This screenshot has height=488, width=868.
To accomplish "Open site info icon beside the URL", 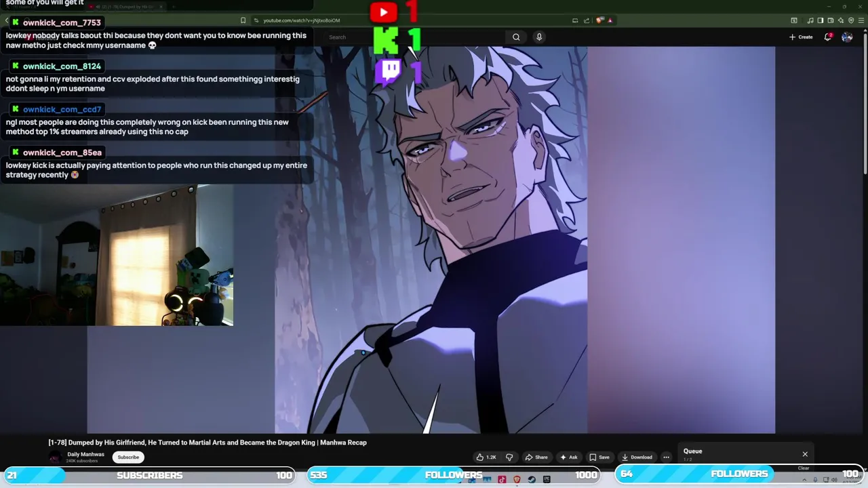I will 256,20.
